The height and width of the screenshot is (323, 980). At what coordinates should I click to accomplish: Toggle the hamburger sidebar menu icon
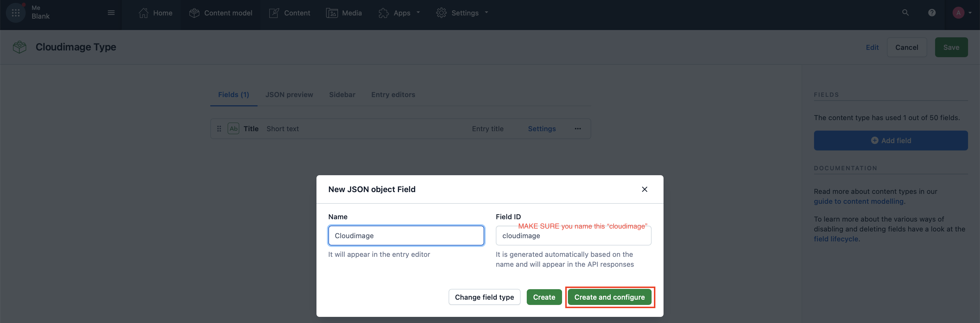[111, 13]
